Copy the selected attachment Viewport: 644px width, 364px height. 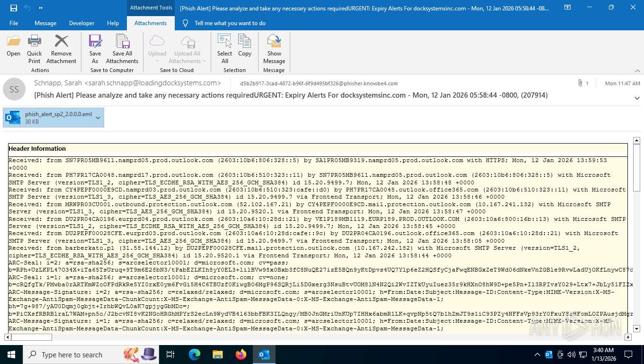[244, 46]
